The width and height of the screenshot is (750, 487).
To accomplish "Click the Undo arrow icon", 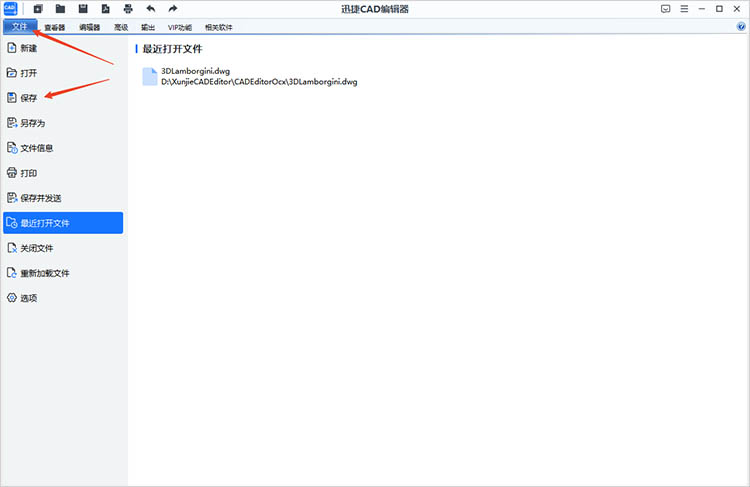I will click(x=151, y=9).
